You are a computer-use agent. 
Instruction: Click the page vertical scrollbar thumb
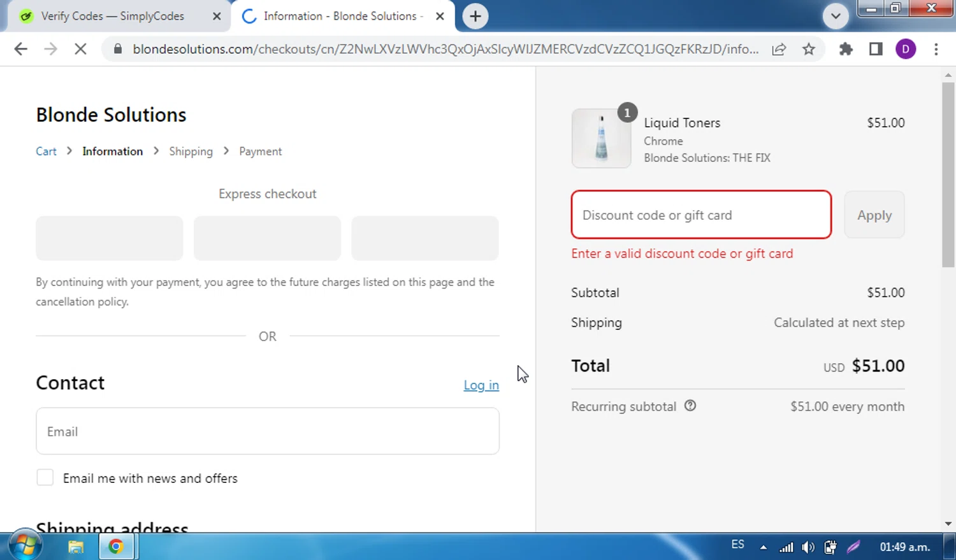(948, 175)
